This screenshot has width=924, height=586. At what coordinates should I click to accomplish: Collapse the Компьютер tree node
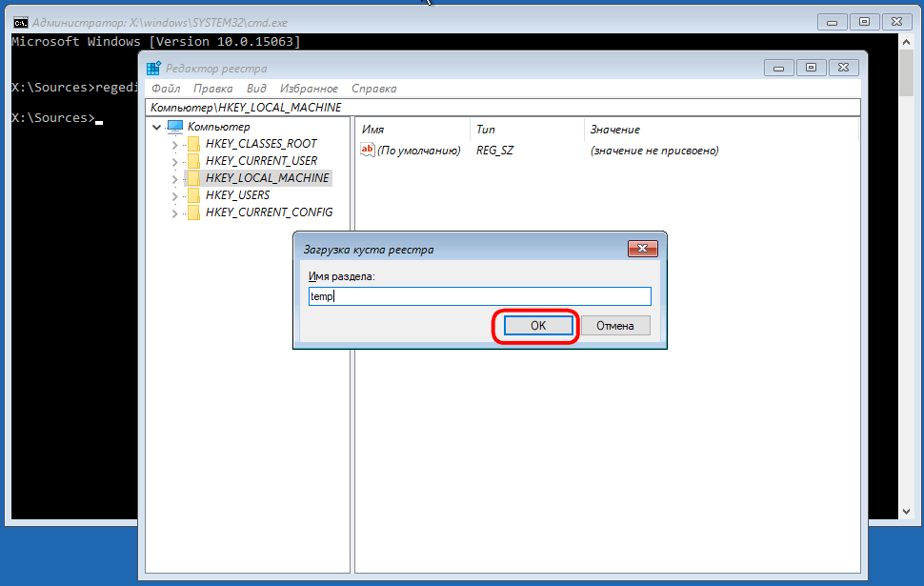click(x=157, y=127)
